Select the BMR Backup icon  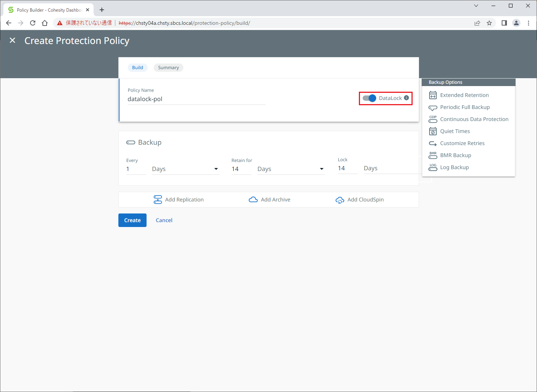pyautogui.click(x=433, y=155)
